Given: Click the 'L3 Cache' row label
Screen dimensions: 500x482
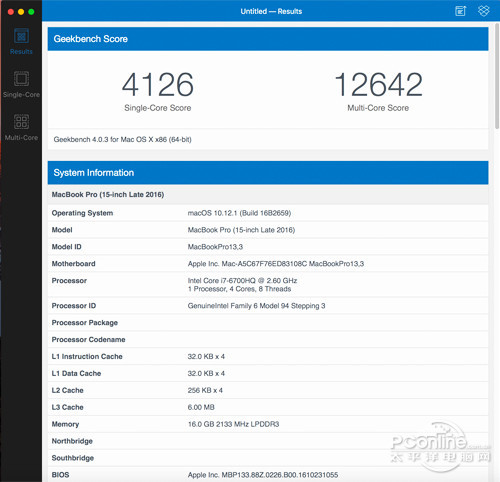Looking at the screenshot, I should coord(67,407).
